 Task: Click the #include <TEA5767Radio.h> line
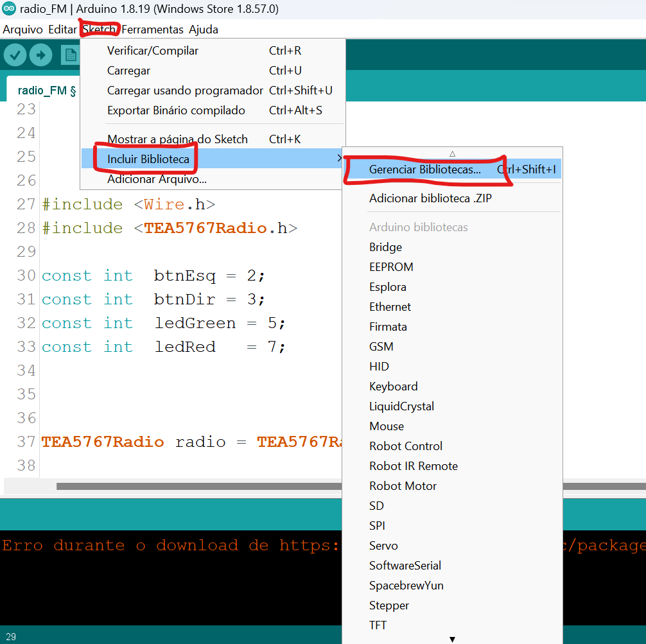pos(170,229)
